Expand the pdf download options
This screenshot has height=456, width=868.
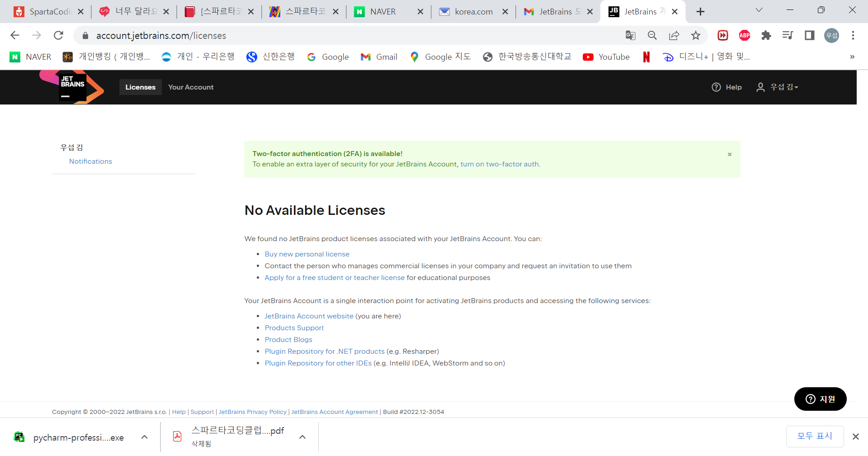302,437
